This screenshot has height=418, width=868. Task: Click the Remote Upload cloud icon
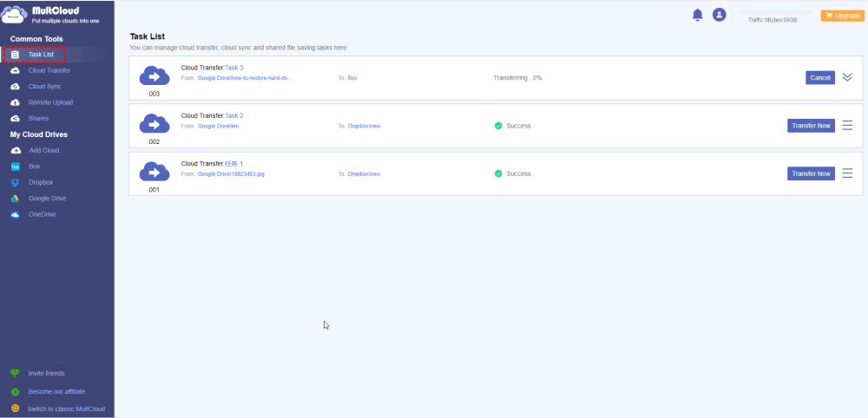[x=16, y=103]
